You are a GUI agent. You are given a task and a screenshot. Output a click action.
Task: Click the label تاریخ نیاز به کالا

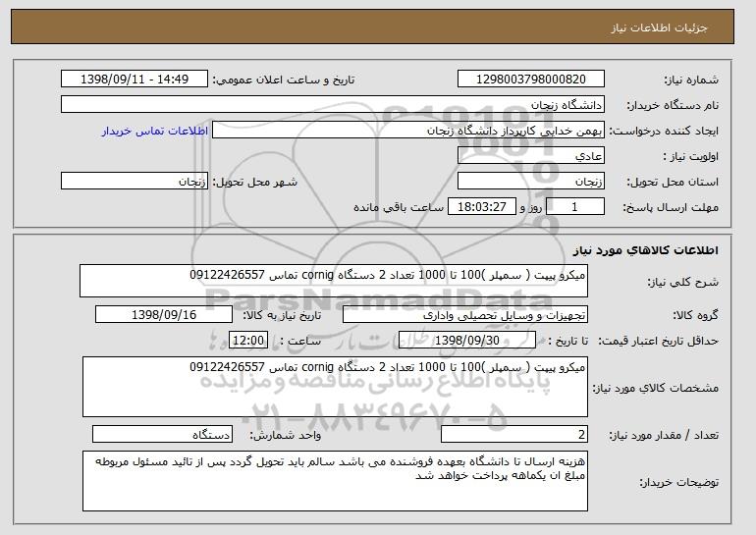(x=282, y=315)
